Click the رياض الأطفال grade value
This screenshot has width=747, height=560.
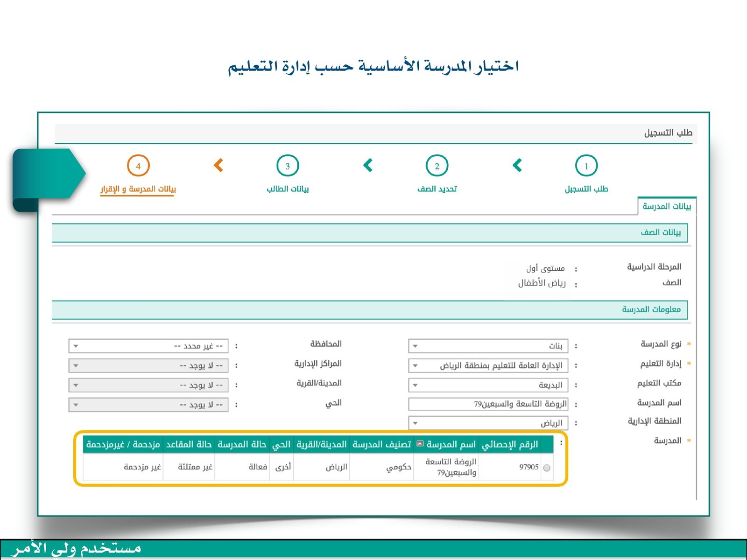click(542, 283)
